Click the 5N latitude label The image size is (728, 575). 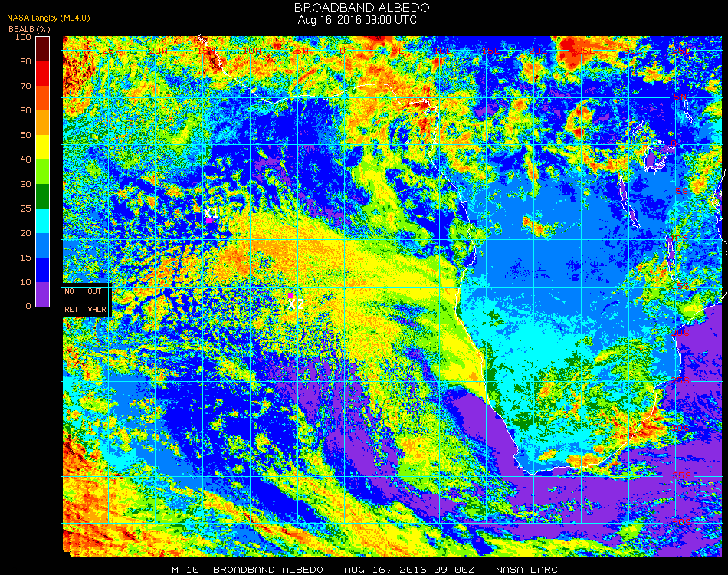tap(680, 97)
